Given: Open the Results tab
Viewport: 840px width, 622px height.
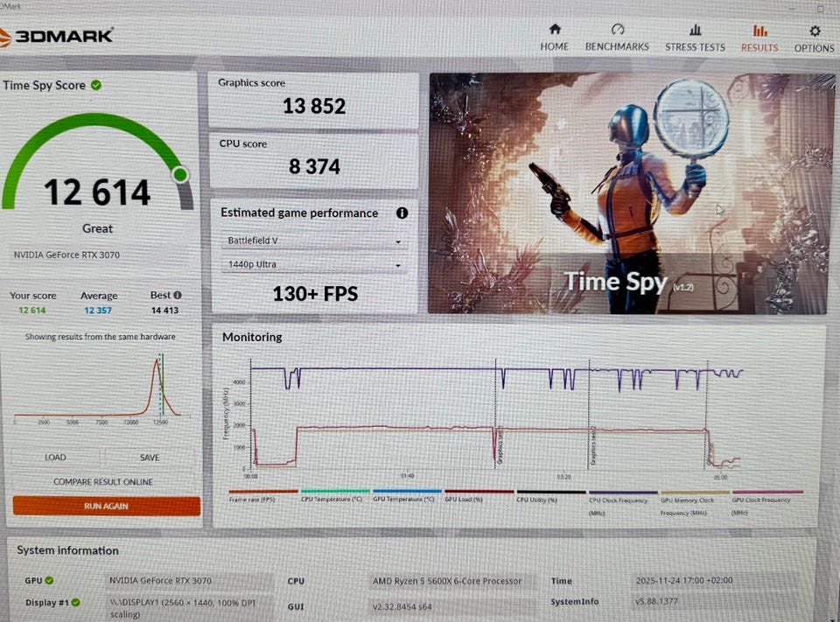Looking at the screenshot, I should 759,38.
